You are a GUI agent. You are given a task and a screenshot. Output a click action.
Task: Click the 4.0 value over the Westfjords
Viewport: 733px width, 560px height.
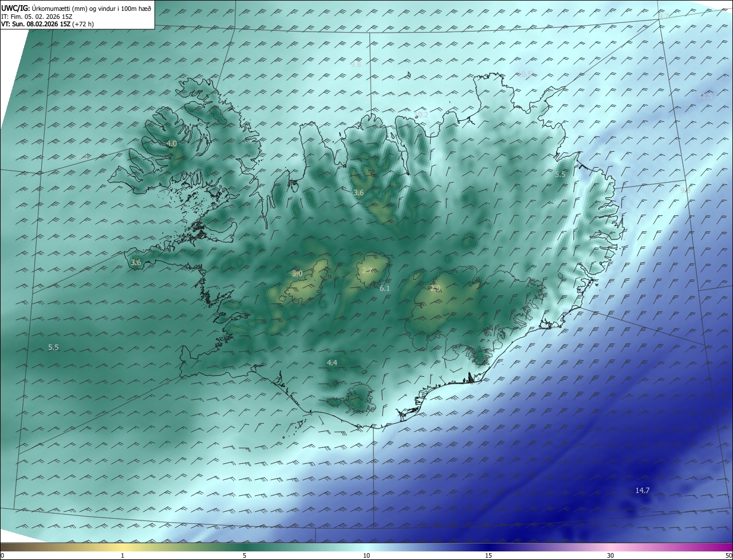(x=171, y=144)
